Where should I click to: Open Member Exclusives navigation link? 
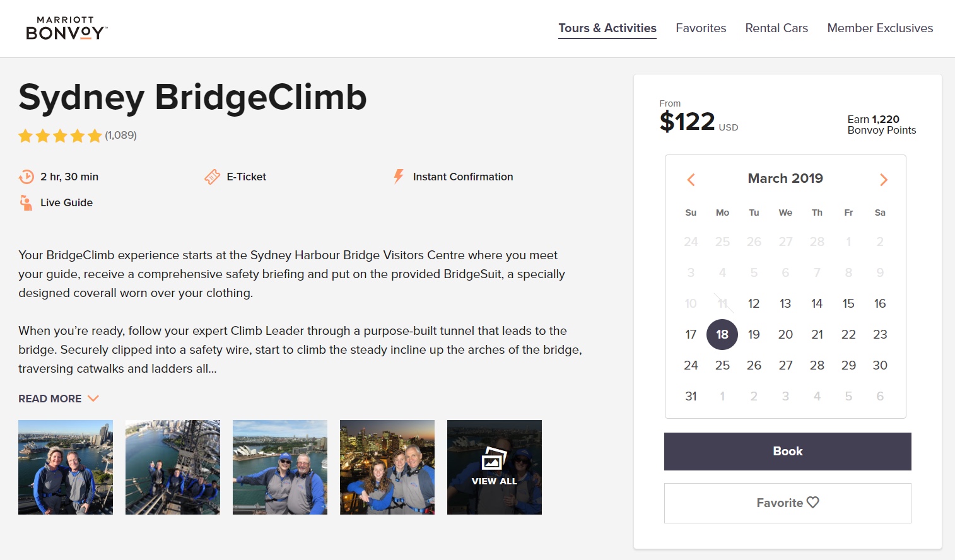coord(880,28)
